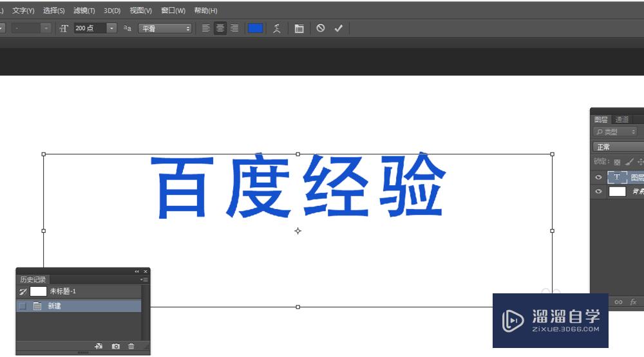Switch to the 通道 tab
Viewport: 644px width, 357px height.
pos(622,120)
